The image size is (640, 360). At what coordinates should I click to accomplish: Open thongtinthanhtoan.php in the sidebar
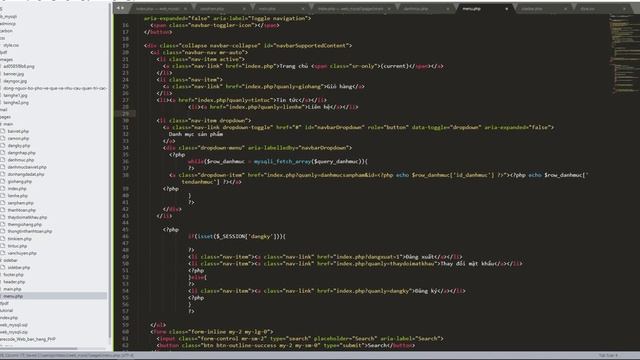pos(29,231)
